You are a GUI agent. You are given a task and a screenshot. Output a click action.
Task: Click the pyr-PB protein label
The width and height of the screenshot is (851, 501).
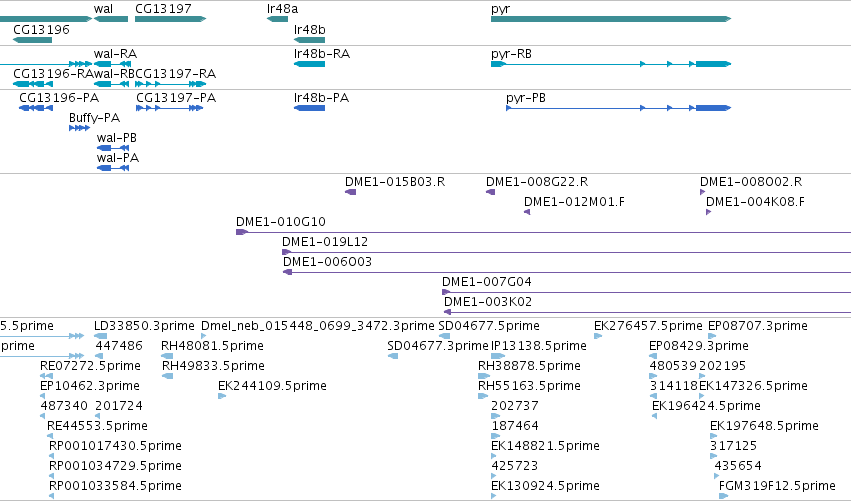[526, 98]
